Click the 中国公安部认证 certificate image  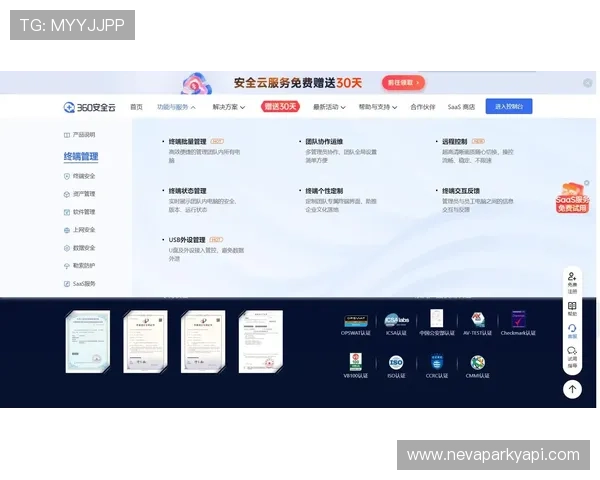pyautogui.click(x=437, y=318)
